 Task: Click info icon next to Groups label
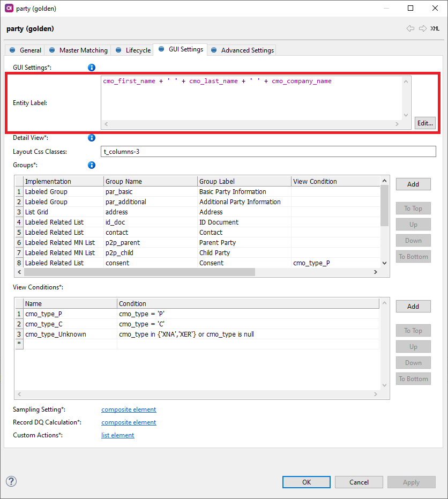pos(92,165)
